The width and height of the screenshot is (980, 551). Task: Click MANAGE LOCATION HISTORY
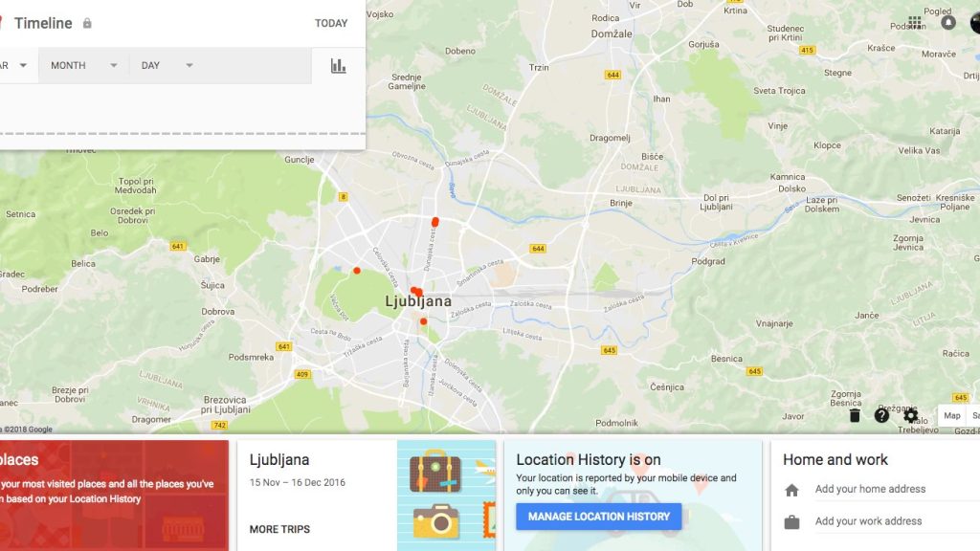click(598, 517)
